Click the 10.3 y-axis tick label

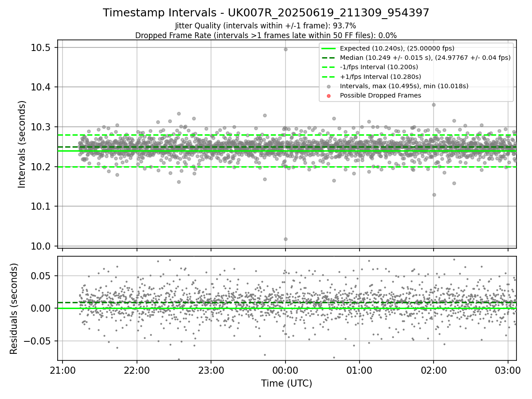40,127
